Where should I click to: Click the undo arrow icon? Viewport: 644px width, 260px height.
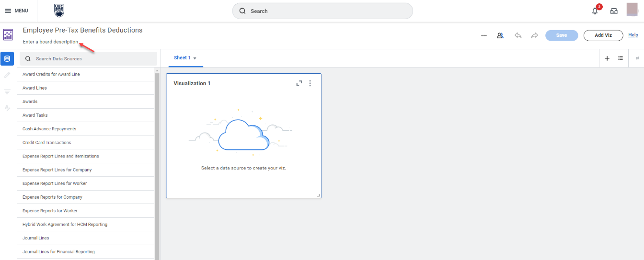point(517,35)
